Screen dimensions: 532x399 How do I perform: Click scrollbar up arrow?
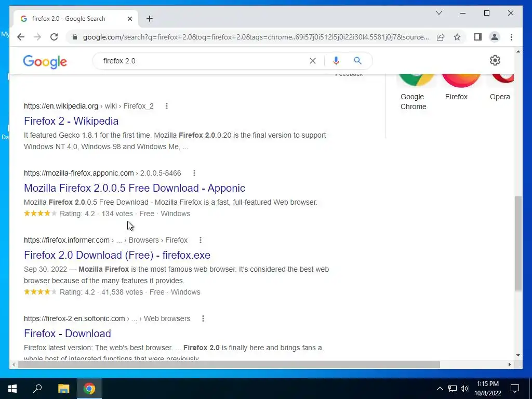(x=518, y=51)
